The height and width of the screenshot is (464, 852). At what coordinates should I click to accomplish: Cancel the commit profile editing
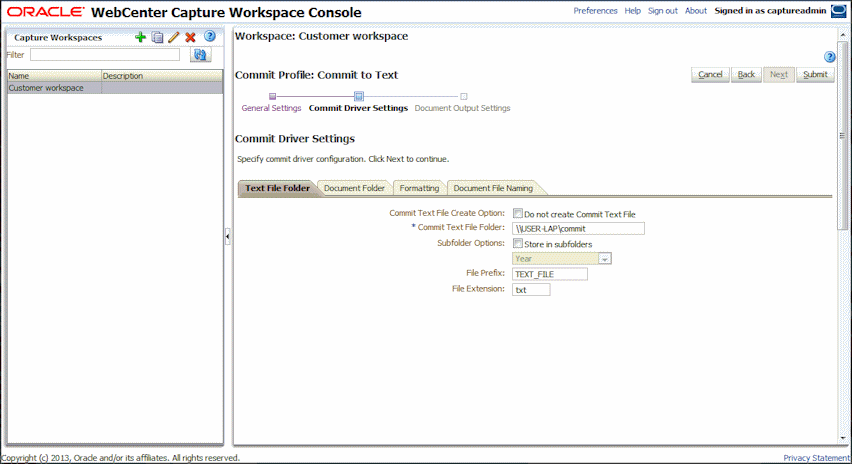click(710, 74)
